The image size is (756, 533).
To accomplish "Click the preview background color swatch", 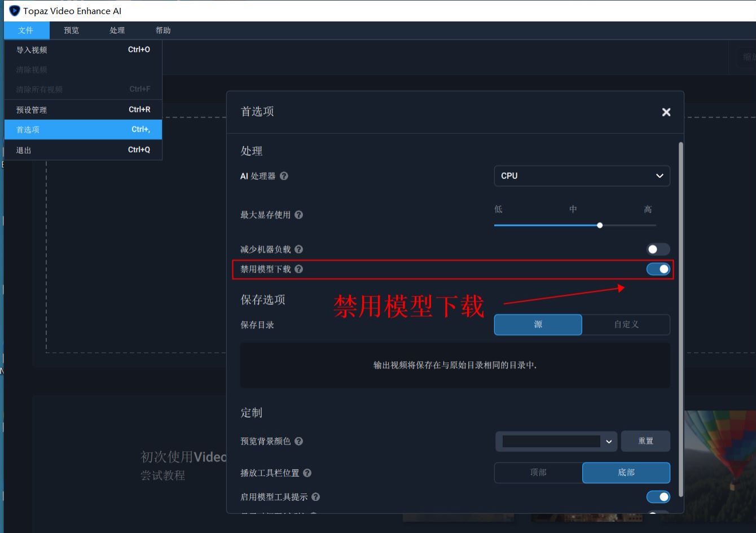I will pyautogui.click(x=551, y=441).
